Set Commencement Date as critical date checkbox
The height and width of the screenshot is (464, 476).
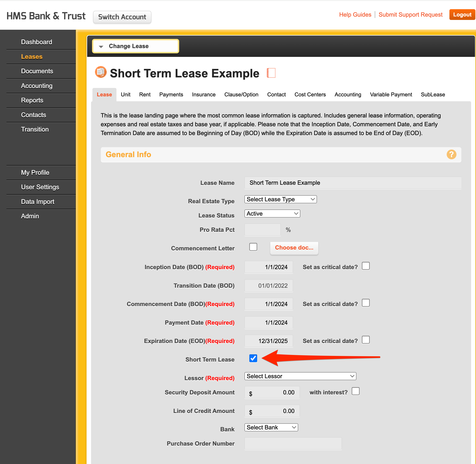point(365,303)
